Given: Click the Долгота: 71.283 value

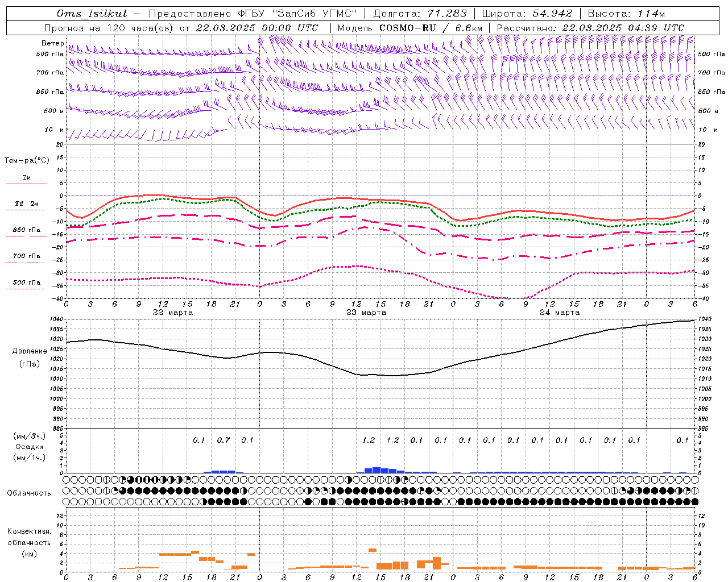Looking at the screenshot, I should coord(420,14).
